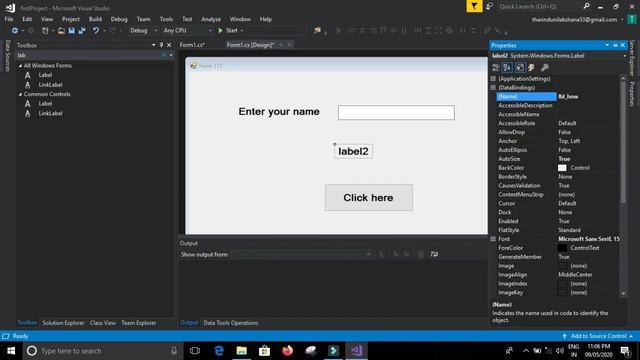Image resolution: width=640 pixels, height=360 pixels.
Task: Open Microsoft Store from the taskbar
Action: 264,351
